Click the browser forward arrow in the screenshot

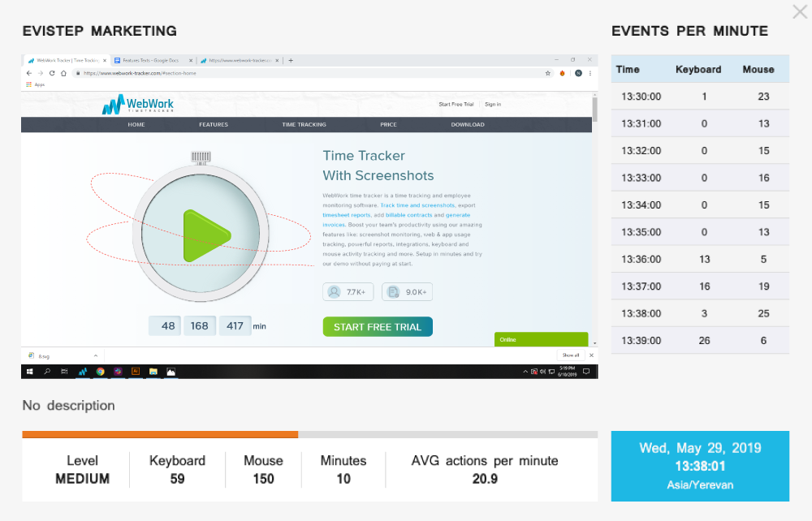(x=41, y=74)
